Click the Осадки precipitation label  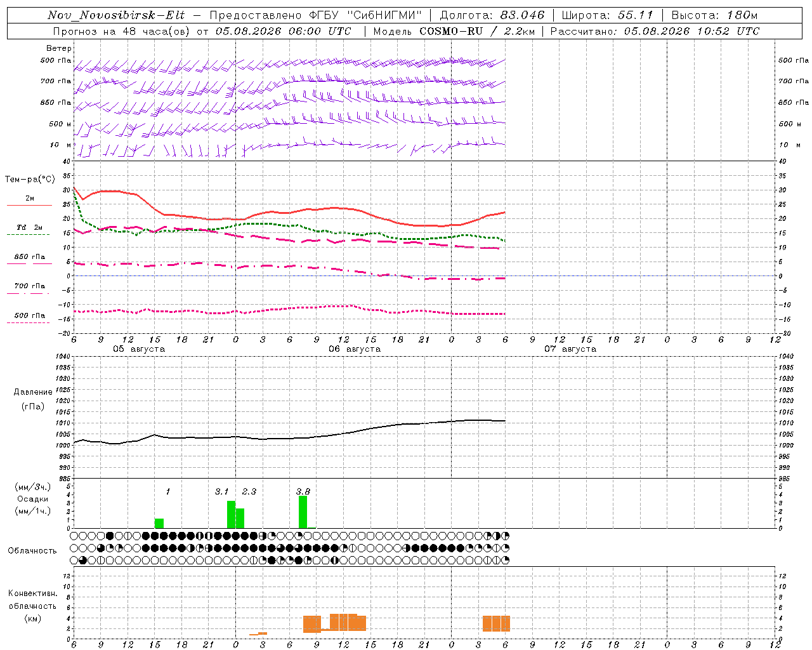click(32, 499)
